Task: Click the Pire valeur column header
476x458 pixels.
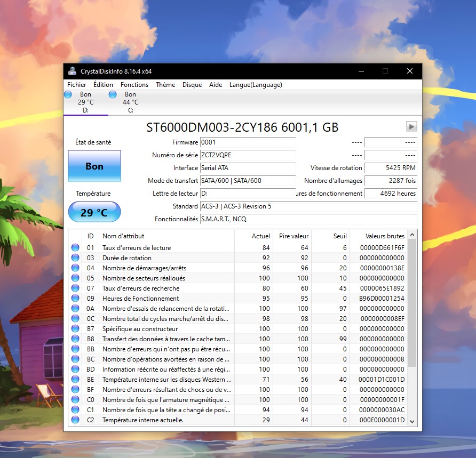Action: click(292, 236)
